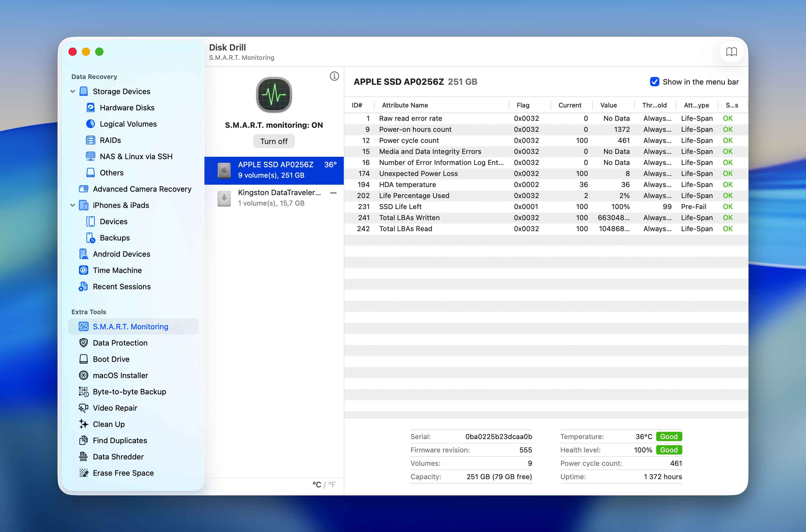Select °C temperature unit
This screenshot has width=806, height=532.
316,484
